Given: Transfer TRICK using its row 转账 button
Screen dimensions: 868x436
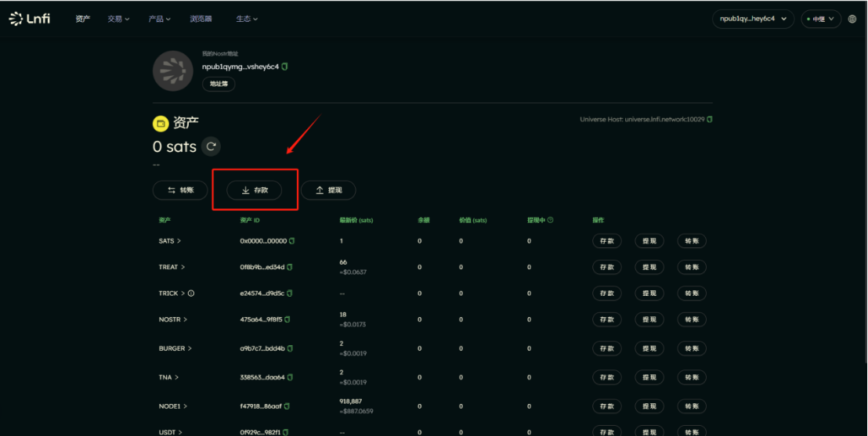Looking at the screenshot, I should (692, 294).
